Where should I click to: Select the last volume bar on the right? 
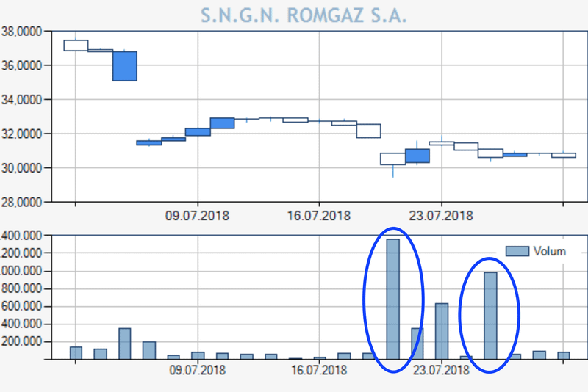point(564,356)
